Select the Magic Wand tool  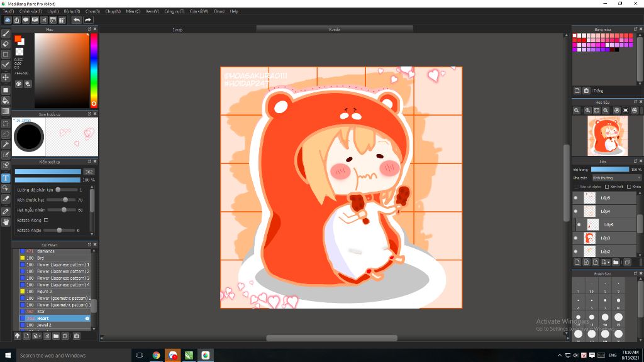pyautogui.click(x=6, y=145)
